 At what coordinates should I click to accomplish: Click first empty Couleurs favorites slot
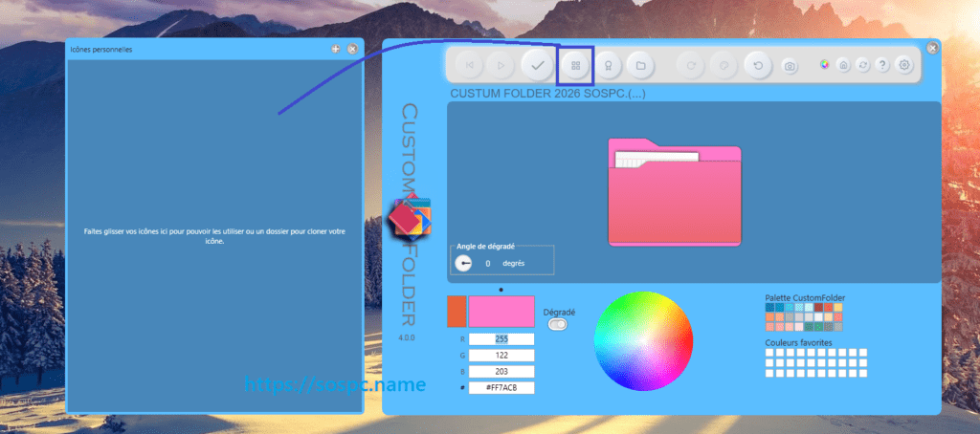[x=770, y=353]
